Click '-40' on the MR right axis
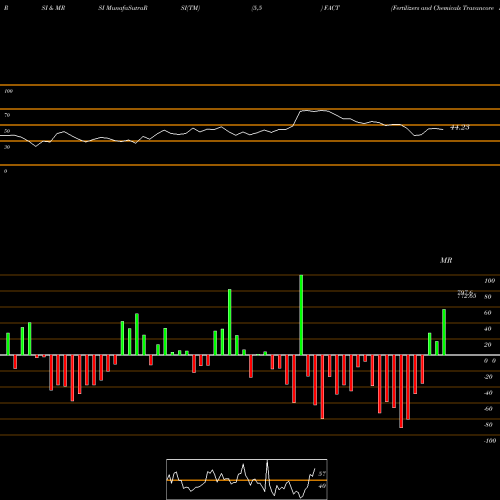 tap(488, 393)
